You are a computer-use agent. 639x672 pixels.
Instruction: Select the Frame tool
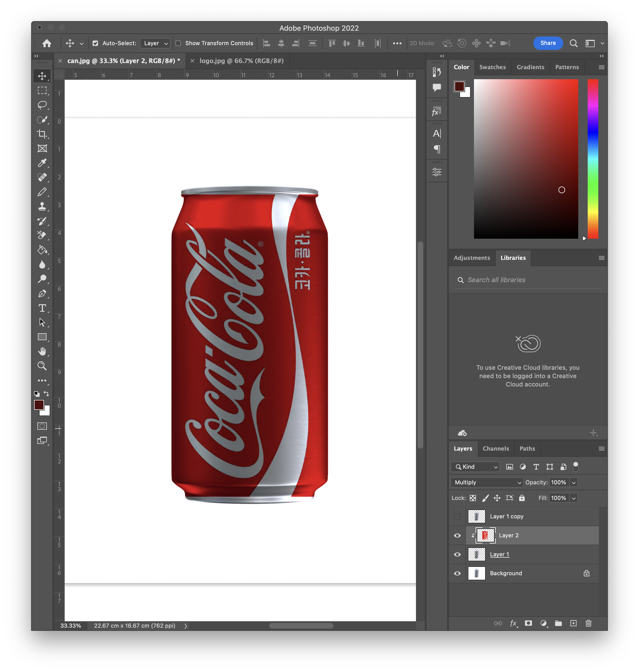click(42, 149)
